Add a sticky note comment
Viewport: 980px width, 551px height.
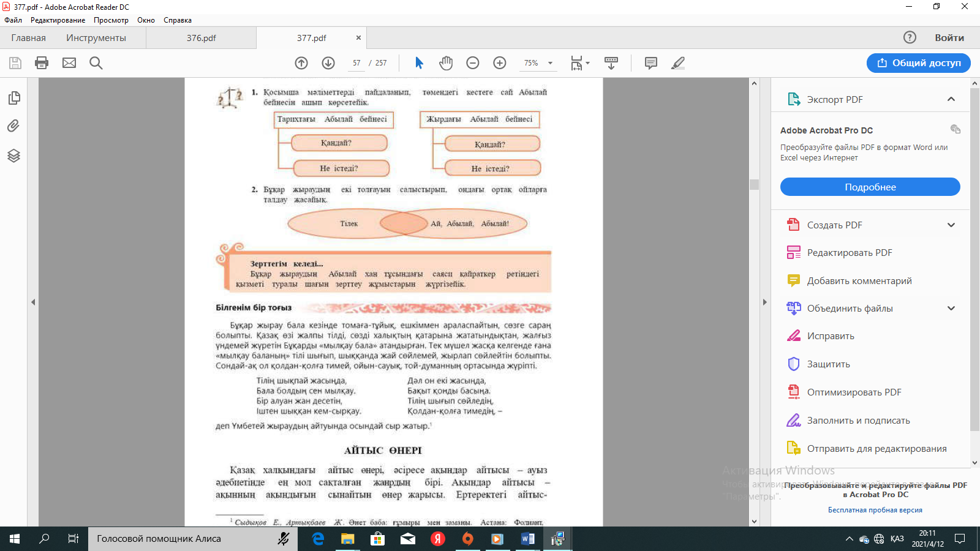[x=651, y=63]
